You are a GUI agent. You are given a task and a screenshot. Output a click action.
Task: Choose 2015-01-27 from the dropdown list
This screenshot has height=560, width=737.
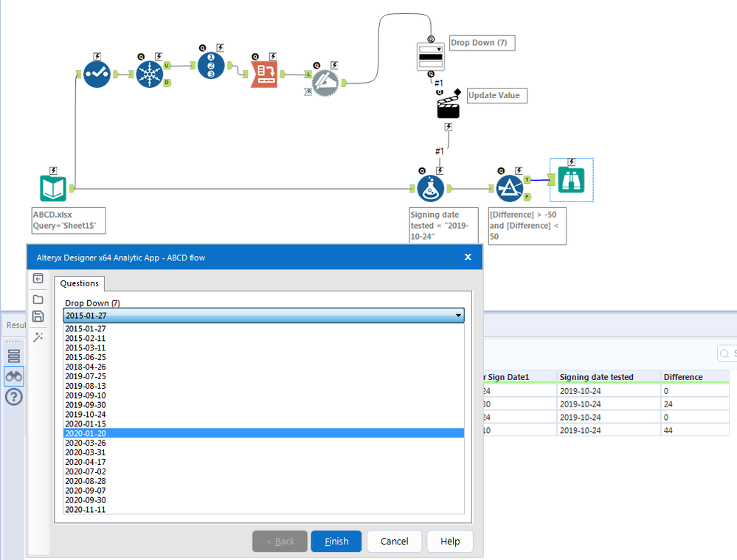tap(263, 328)
